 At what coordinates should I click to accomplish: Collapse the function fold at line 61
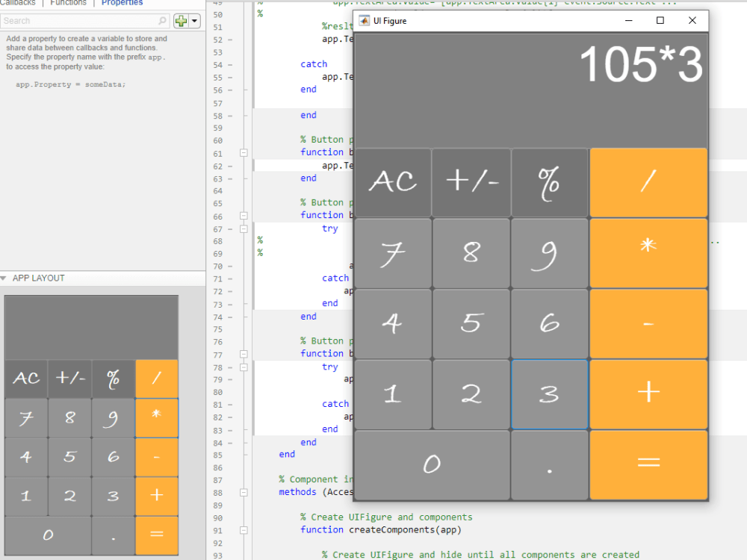(x=244, y=152)
